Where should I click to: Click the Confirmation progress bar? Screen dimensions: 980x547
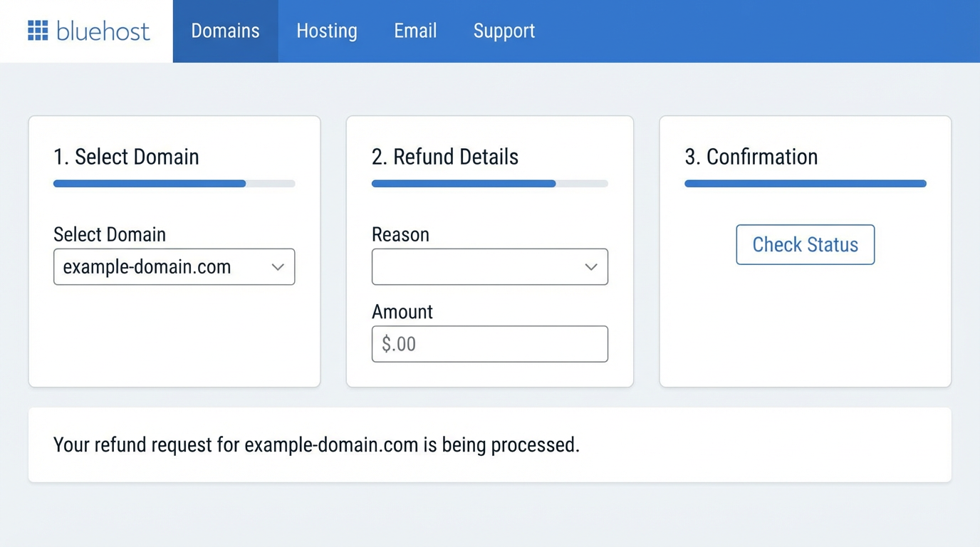pos(805,183)
